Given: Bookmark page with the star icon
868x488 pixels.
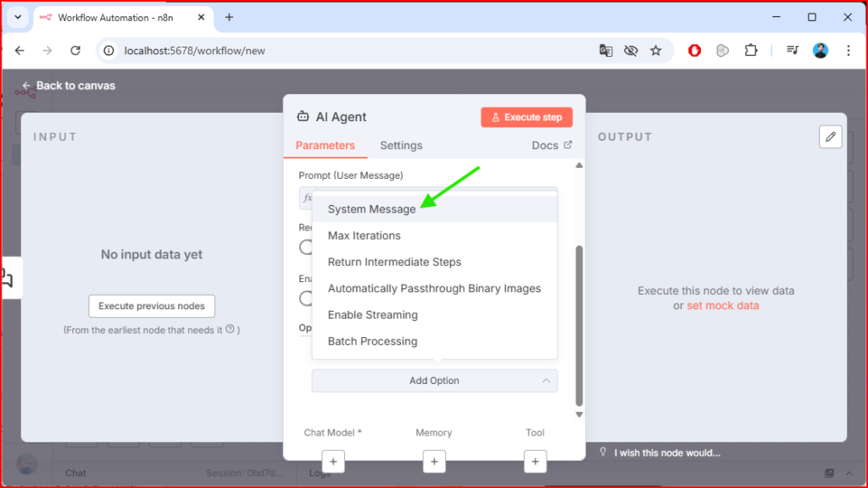Looking at the screenshot, I should click(655, 51).
